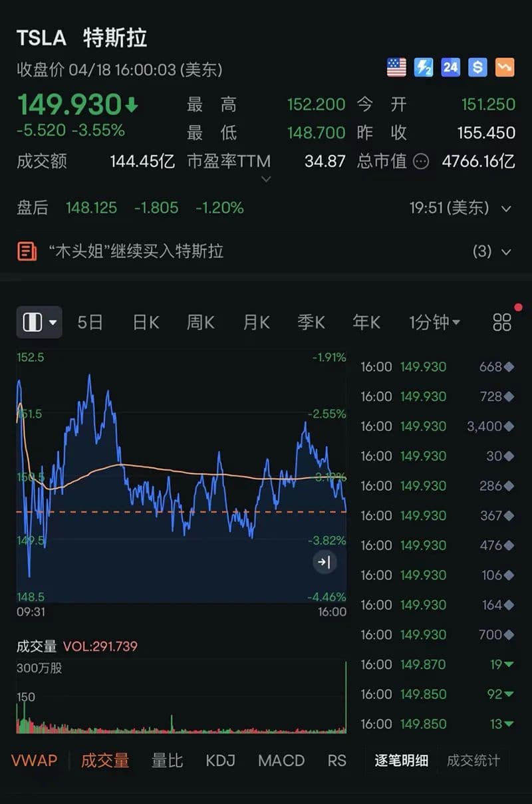Expand the news list chevron next to (3)
Image resolution: width=532 pixels, height=804 pixels.
pyautogui.click(x=506, y=251)
